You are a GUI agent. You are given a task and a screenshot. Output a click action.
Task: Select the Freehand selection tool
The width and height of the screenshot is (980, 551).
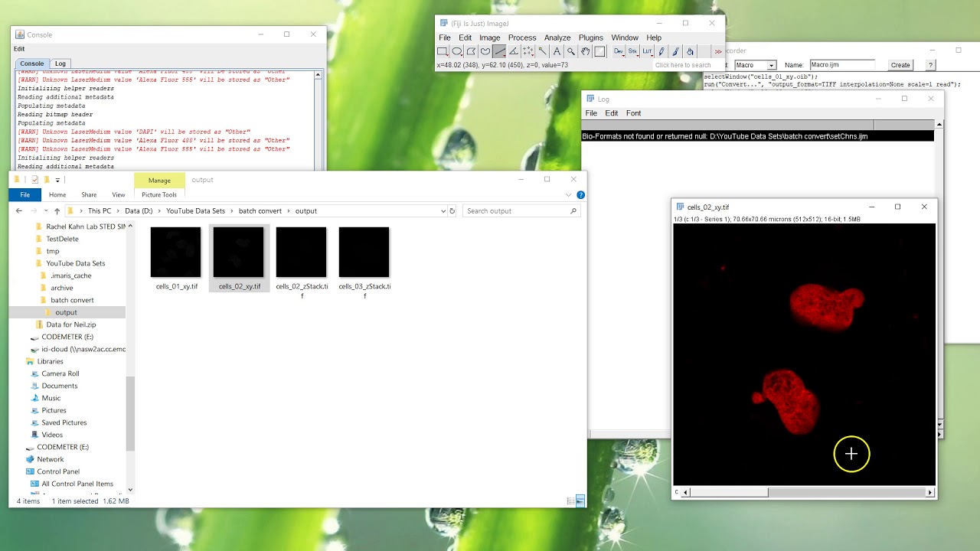pyautogui.click(x=485, y=51)
